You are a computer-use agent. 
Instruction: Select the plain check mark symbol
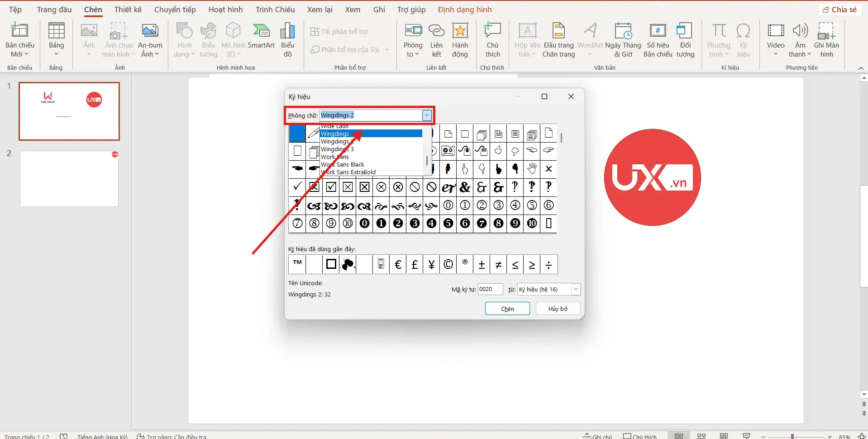click(297, 187)
